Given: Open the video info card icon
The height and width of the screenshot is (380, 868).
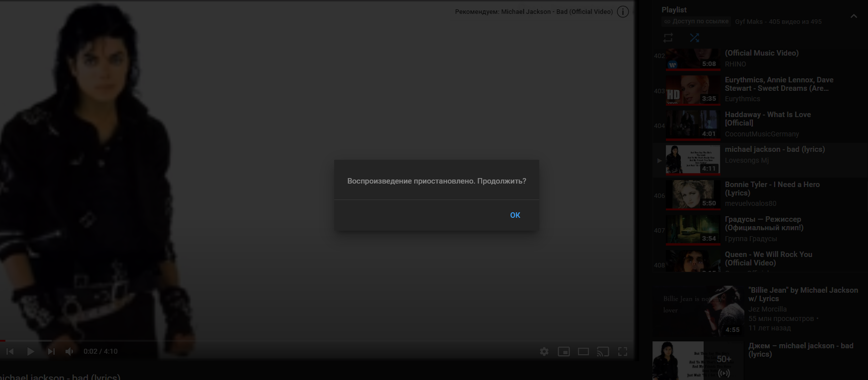Looking at the screenshot, I should coord(623,12).
